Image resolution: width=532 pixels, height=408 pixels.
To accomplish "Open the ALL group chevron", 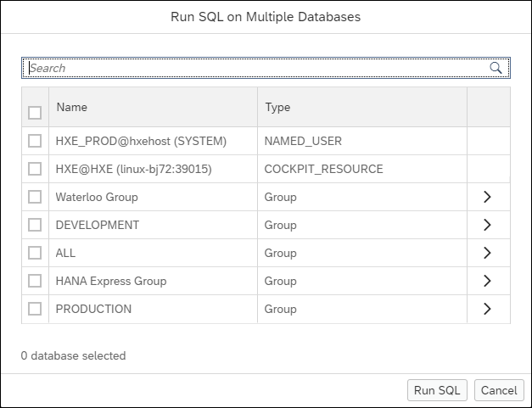I will pos(487,253).
